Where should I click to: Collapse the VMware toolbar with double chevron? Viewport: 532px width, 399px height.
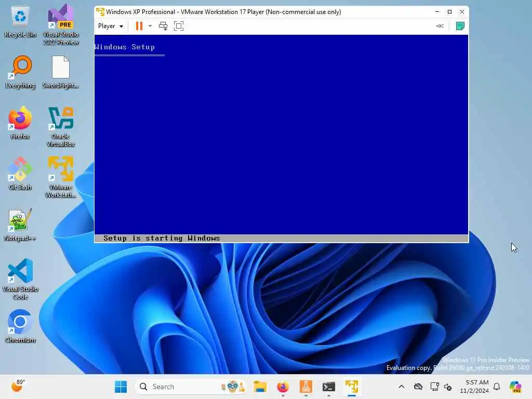pyautogui.click(x=440, y=26)
